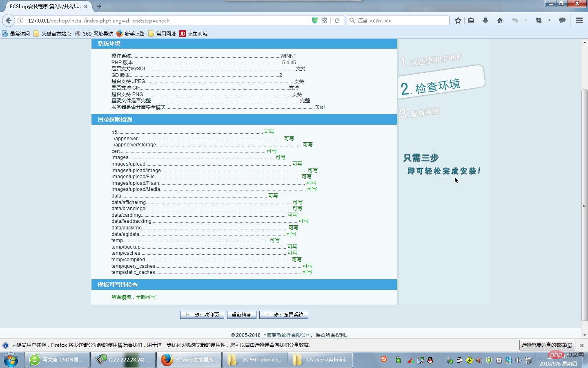Open the network connection tray icon

point(528,360)
